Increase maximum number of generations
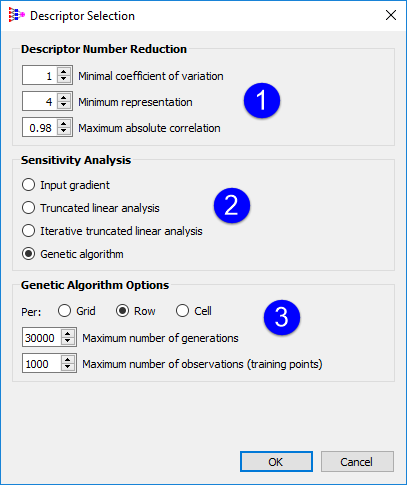The image size is (407, 485). point(68,333)
